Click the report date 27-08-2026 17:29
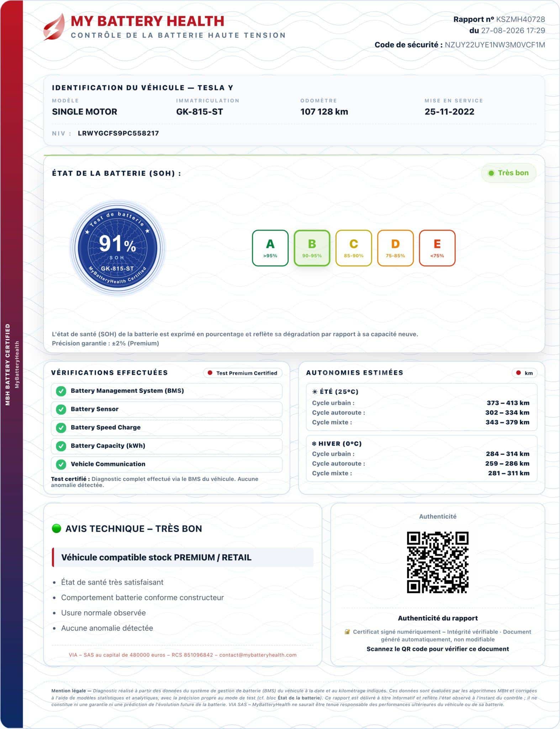The width and height of the screenshot is (560, 729). 513,31
